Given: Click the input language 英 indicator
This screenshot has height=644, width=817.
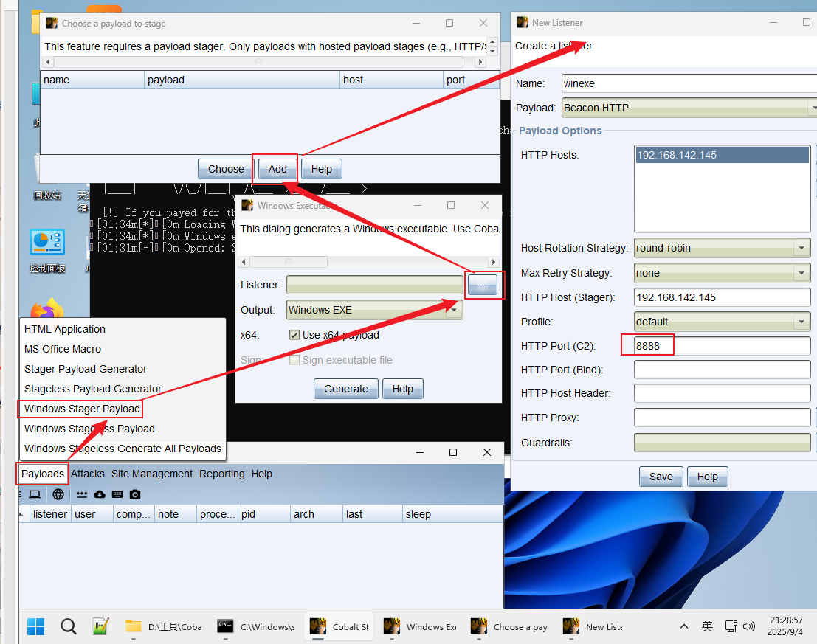Looking at the screenshot, I should (707, 626).
